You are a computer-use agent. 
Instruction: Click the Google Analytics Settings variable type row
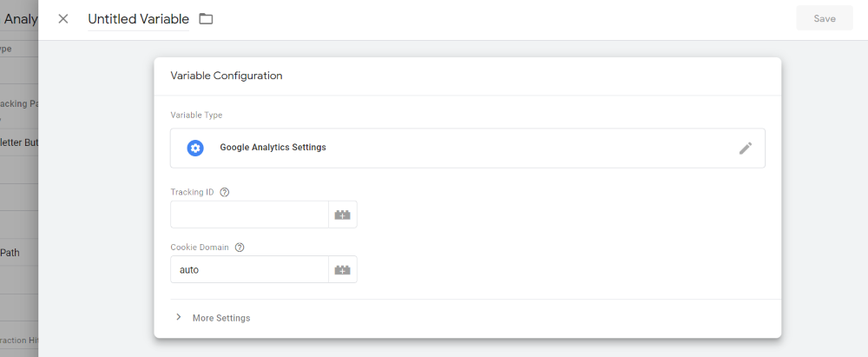(467, 148)
